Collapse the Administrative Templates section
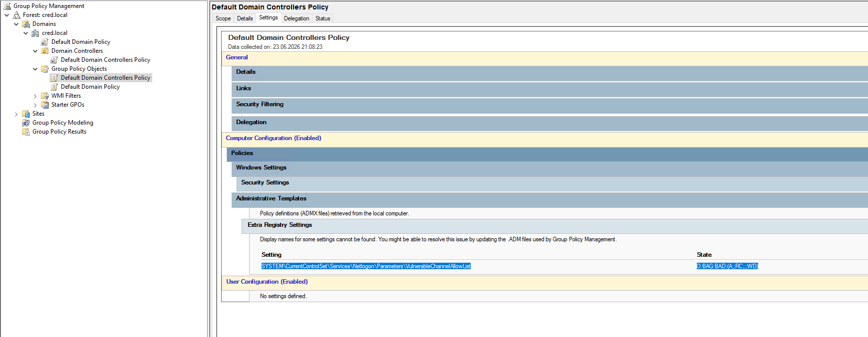868x337 pixels. pyautogui.click(x=550, y=199)
